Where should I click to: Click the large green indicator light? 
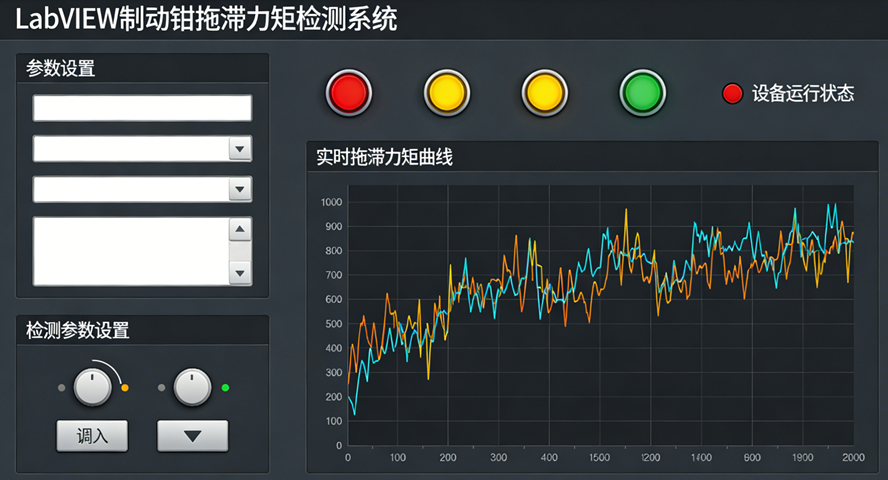tap(642, 93)
